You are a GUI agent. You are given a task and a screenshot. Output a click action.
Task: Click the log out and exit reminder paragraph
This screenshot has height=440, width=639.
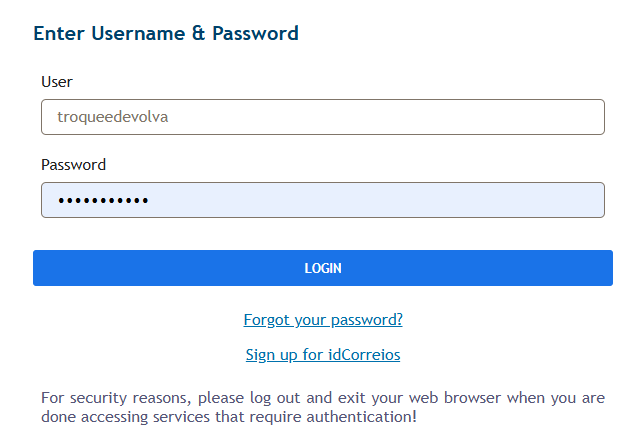tap(322, 406)
